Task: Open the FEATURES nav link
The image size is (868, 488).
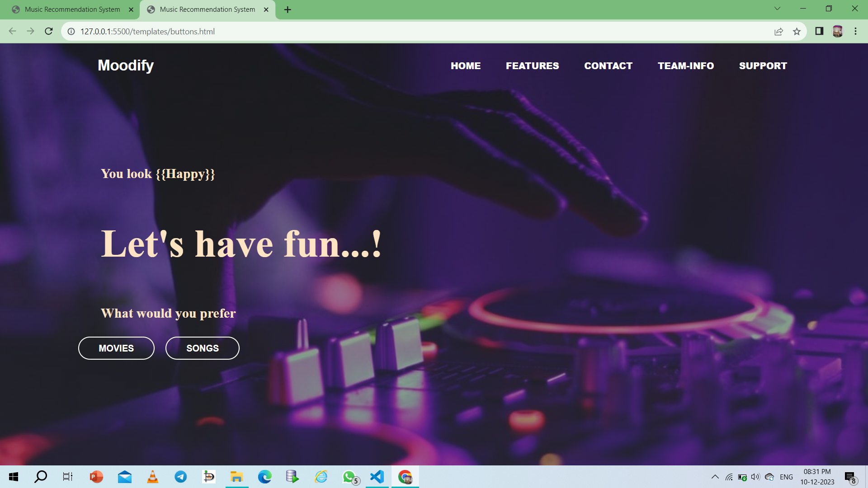Action: tap(532, 66)
